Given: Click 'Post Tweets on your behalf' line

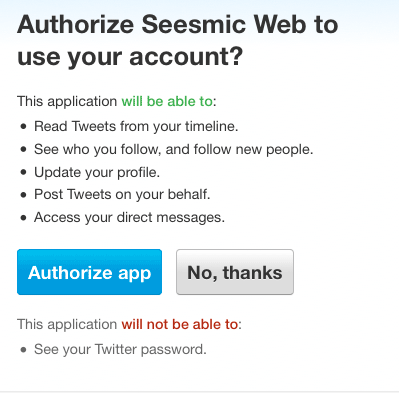Looking at the screenshot, I should 122,194.
